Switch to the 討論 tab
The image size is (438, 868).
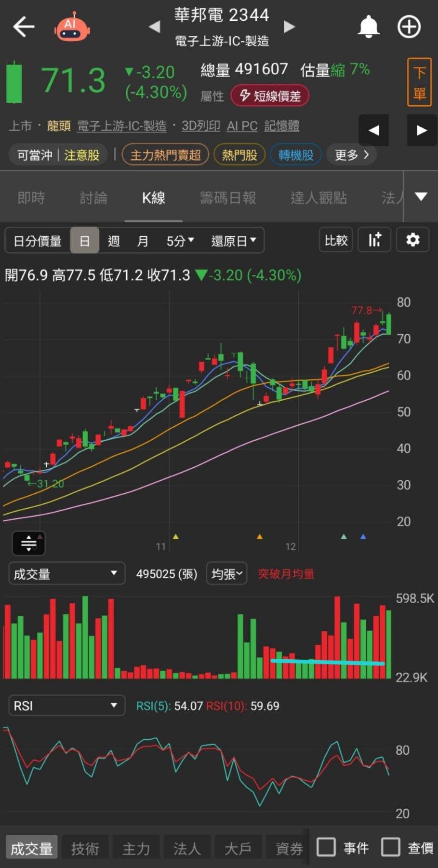(x=93, y=198)
